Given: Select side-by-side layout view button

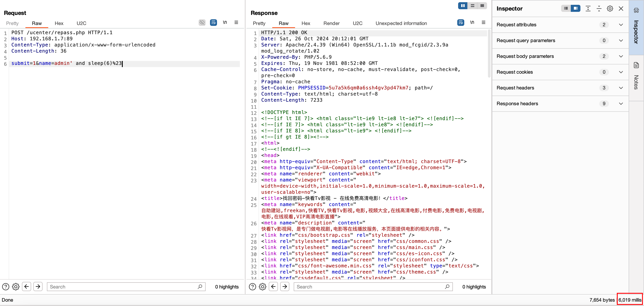Looking at the screenshot, I should [x=463, y=5].
